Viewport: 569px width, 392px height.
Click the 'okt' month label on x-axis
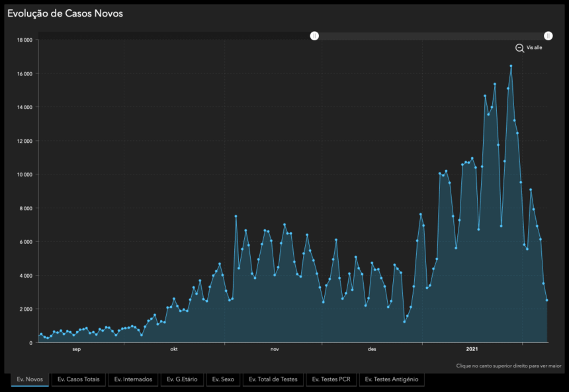coord(174,349)
